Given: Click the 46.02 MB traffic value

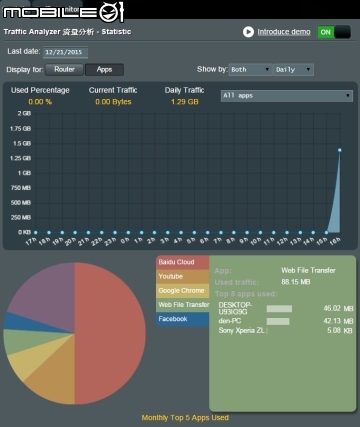Looking at the screenshot, I should pos(338,308).
